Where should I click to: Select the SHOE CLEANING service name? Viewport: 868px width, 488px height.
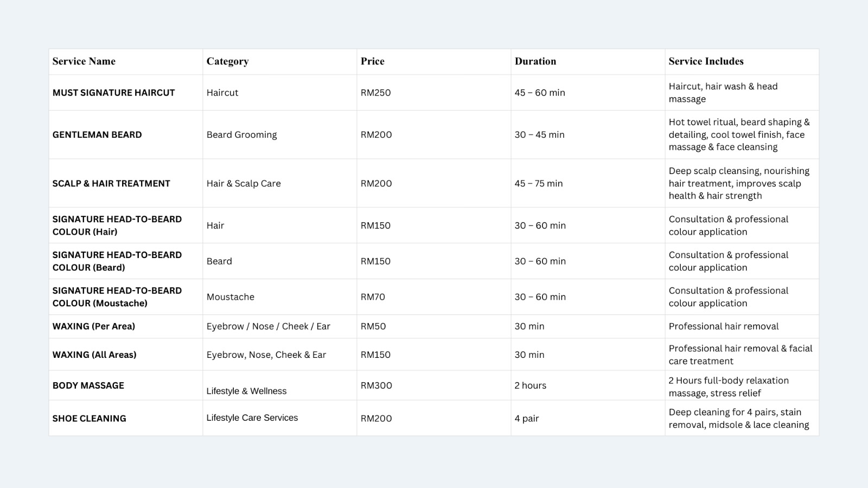[x=90, y=419]
